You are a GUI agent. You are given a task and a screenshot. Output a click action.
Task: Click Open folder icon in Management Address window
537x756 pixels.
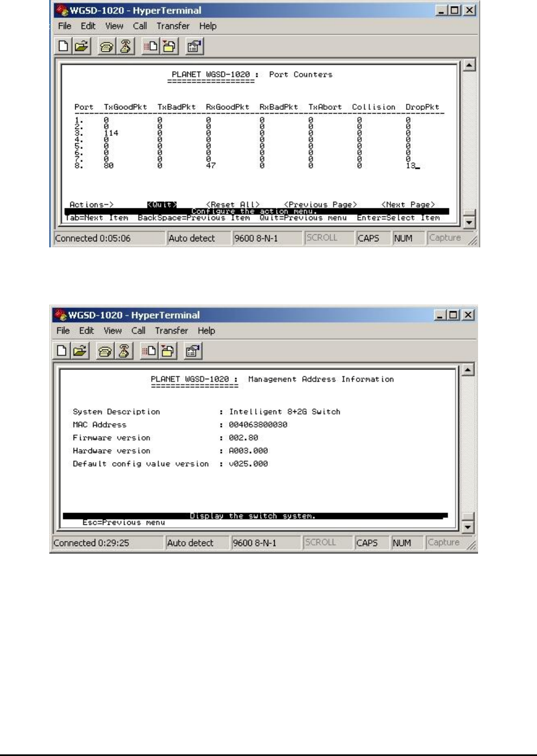(80, 351)
